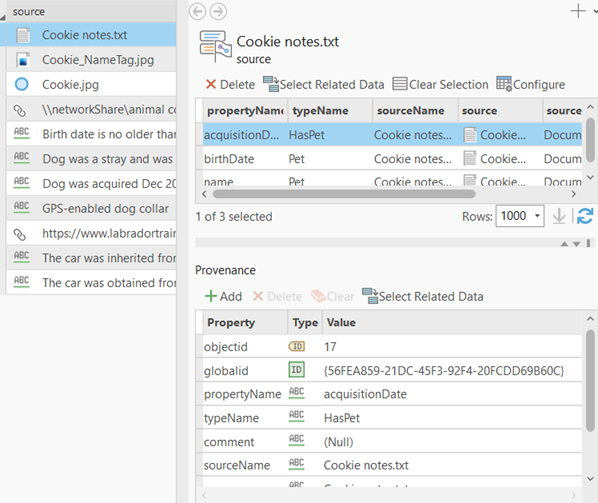Click the green ID icon in globalid row
598x503 pixels.
[x=297, y=370]
